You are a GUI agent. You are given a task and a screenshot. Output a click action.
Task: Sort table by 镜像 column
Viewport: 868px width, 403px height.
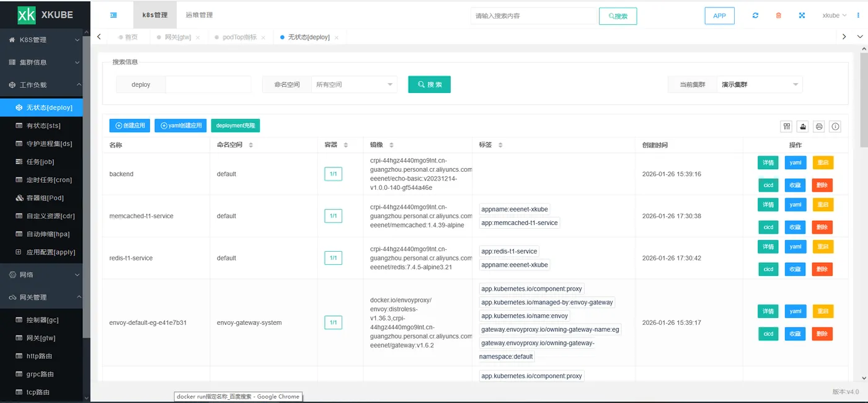coord(392,145)
